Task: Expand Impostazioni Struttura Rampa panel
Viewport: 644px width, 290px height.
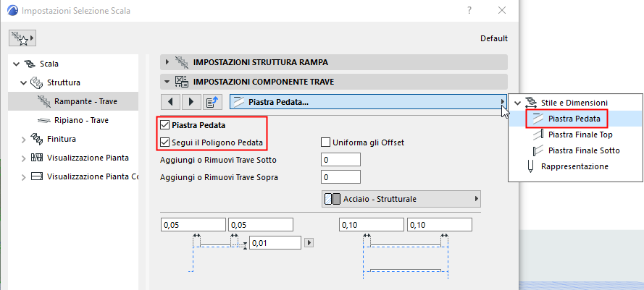Action: coord(168,62)
